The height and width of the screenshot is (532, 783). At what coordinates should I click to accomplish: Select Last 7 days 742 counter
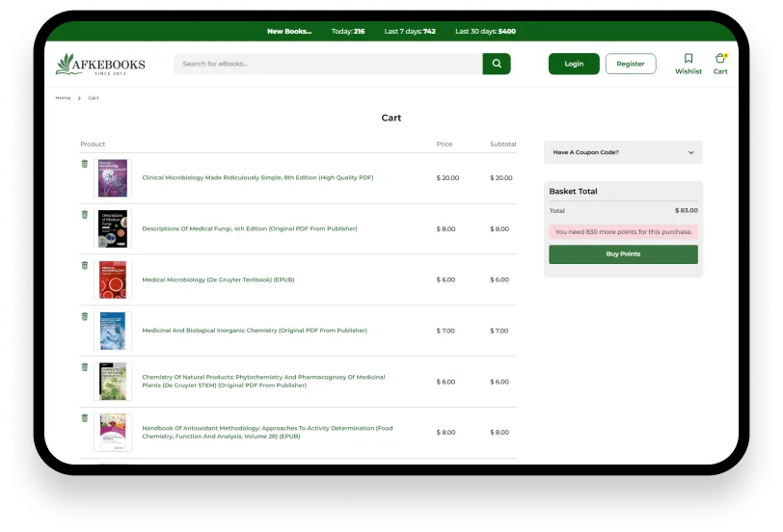[x=410, y=31]
